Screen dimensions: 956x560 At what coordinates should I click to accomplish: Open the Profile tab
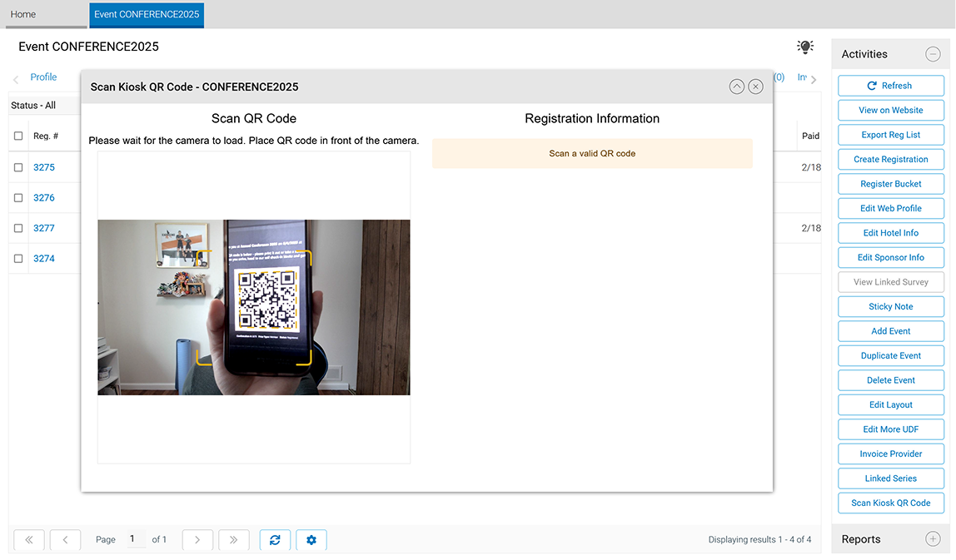pos(43,77)
